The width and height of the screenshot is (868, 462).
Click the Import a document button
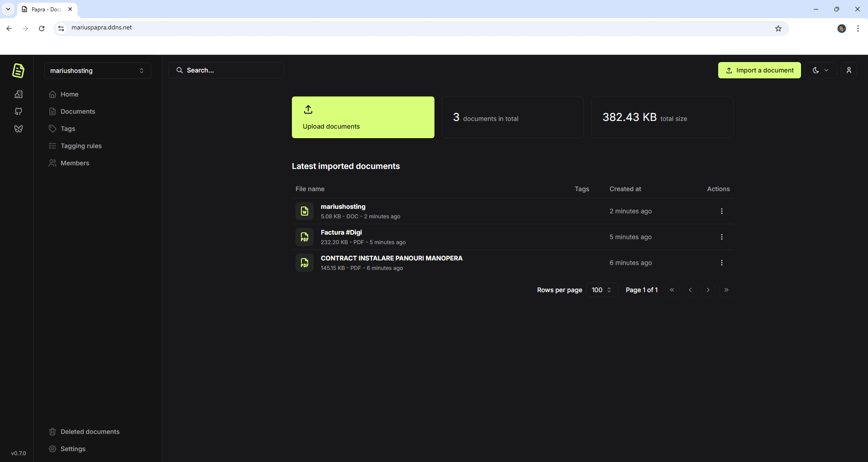pyautogui.click(x=759, y=70)
